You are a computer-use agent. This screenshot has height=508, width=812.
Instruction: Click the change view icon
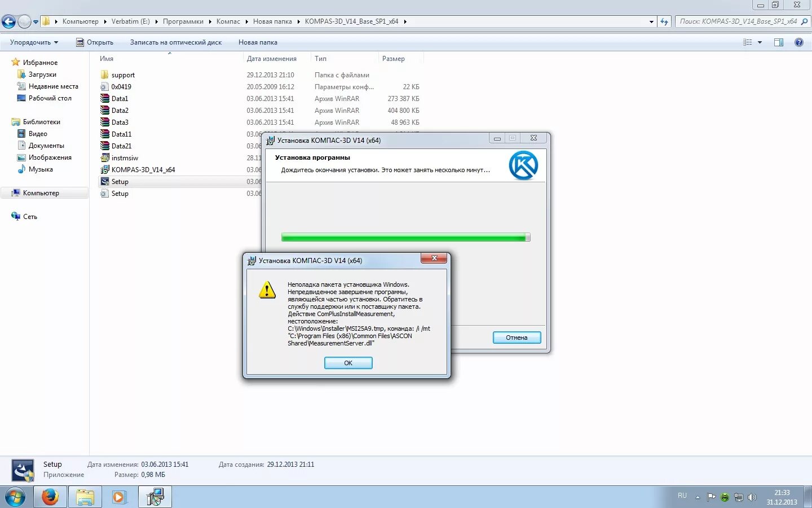pos(748,42)
